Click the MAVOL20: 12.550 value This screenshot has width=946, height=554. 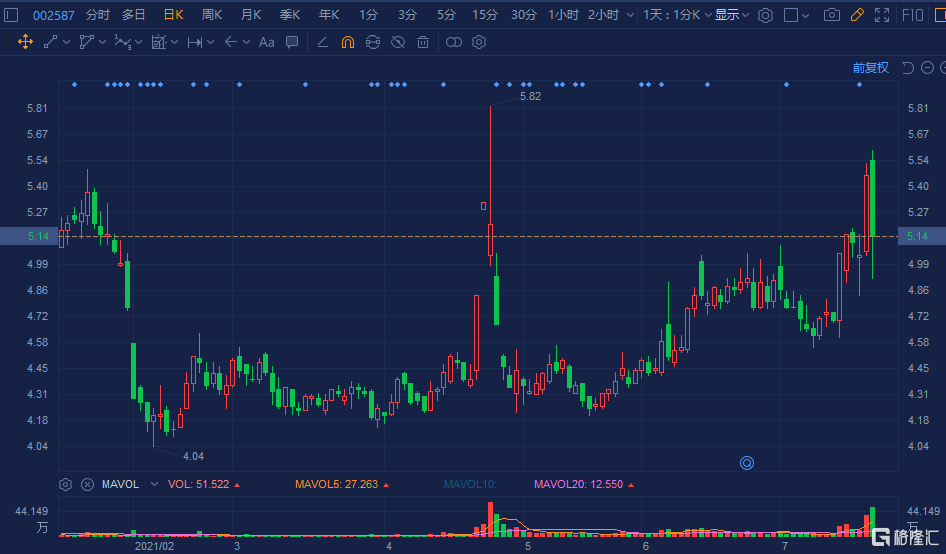[x=579, y=485]
